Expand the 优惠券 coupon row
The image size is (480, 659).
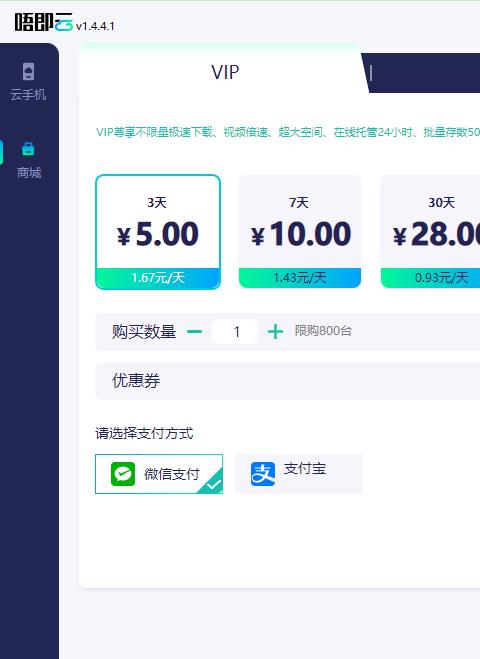pos(288,381)
